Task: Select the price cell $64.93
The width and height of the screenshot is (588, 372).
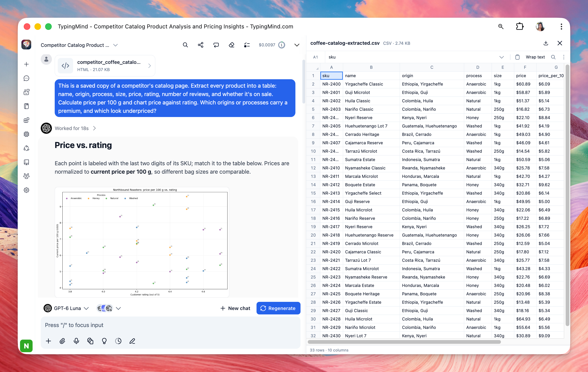Action: pos(525,319)
